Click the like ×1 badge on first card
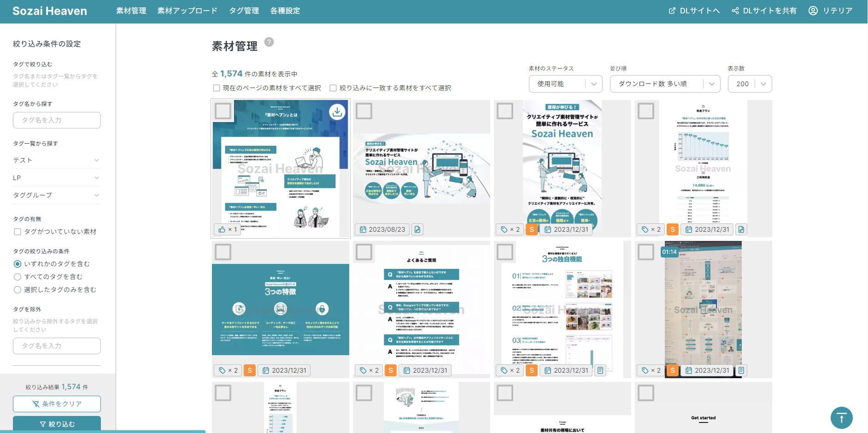This screenshot has width=868, height=433. pos(228,229)
